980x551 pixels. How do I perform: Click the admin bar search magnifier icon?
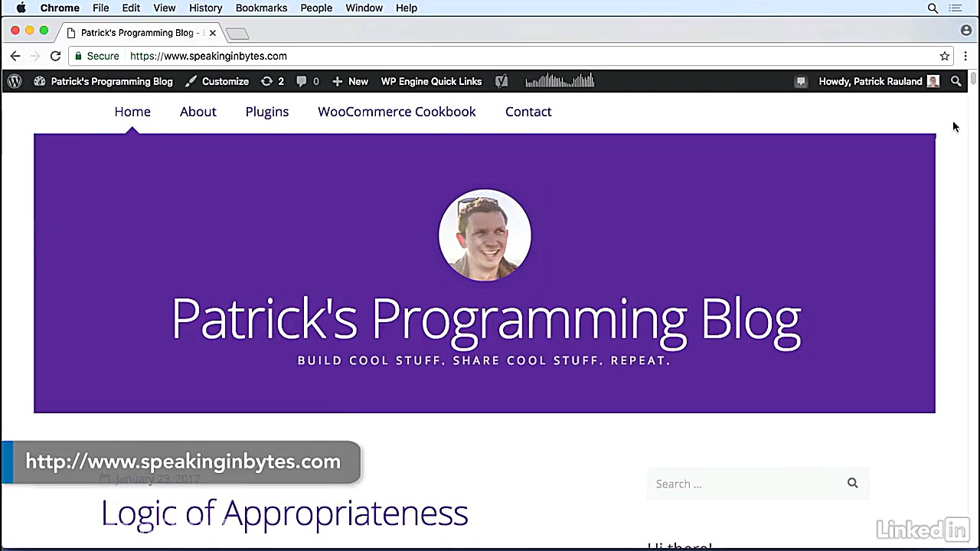coord(956,81)
